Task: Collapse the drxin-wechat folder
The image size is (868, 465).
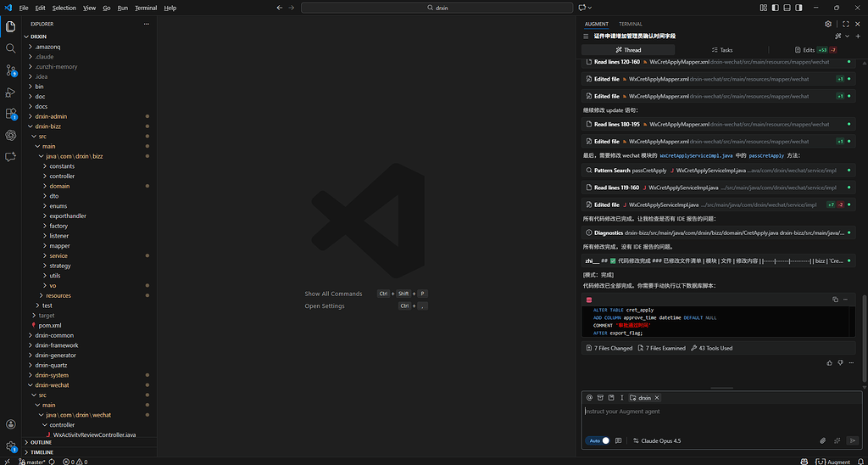Action: pos(92,385)
